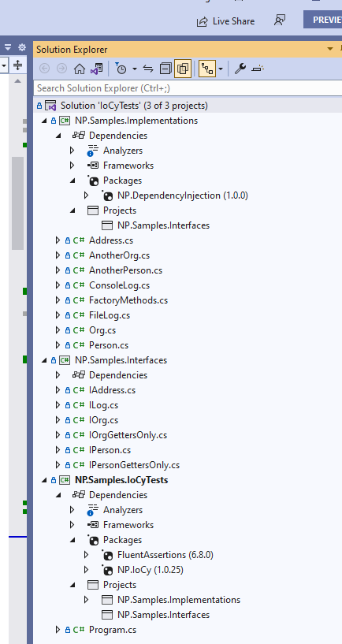Click the Projects icon under NP.Samples.IoCyTests
Image resolution: width=342 pixels, height=644 pixels.
point(93,585)
